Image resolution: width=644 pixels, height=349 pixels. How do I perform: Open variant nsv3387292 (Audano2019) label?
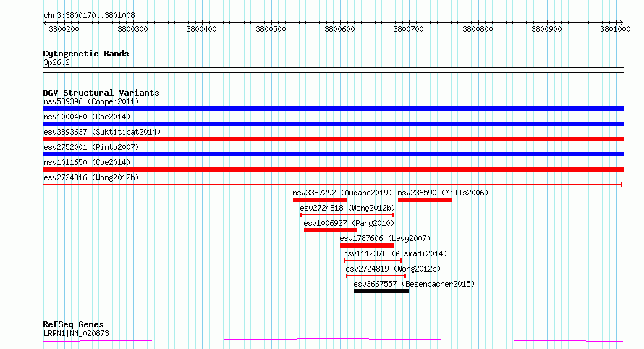pyautogui.click(x=342, y=193)
